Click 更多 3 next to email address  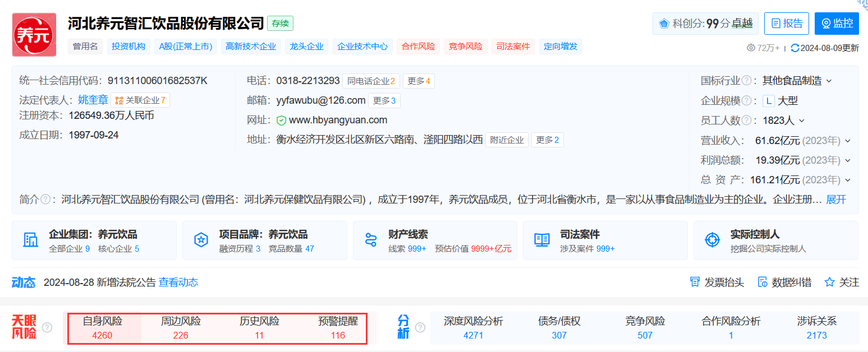(384, 101)
